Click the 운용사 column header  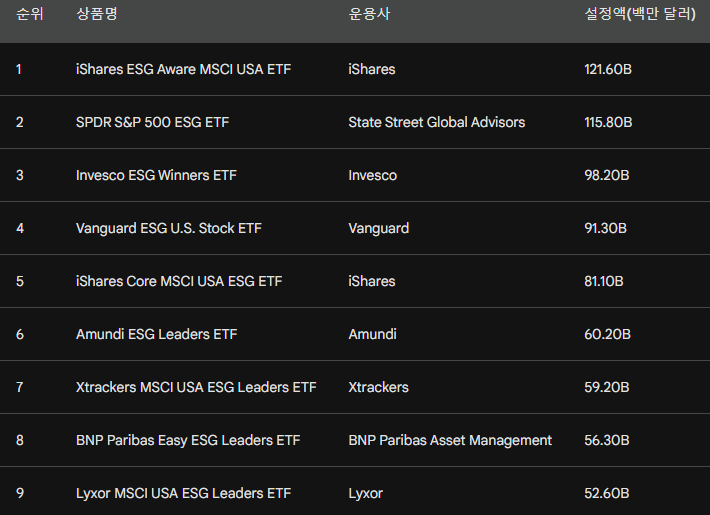(x=369, y=14)
